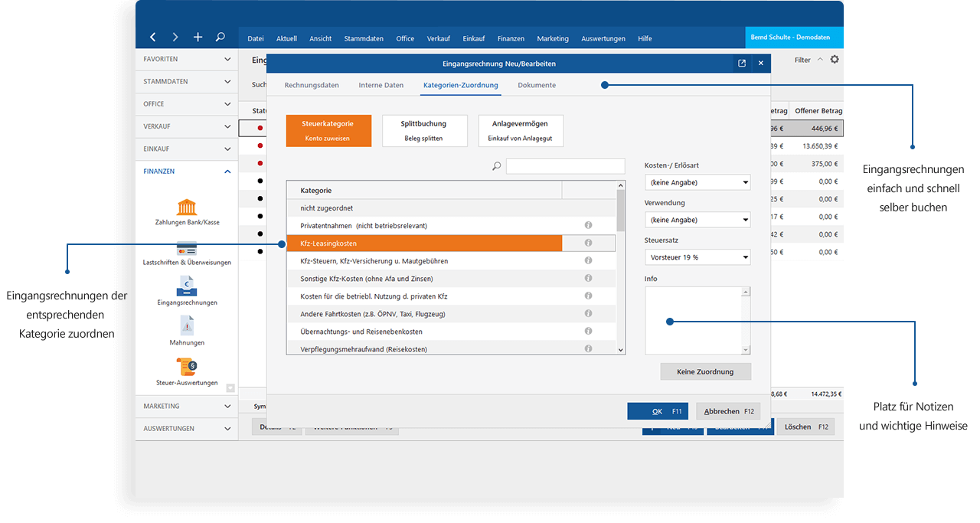980x523 pixels.
Task: Open the Kosten-/Erlösart dropdown
Action: pyautogui.click(x=697, y=182)
